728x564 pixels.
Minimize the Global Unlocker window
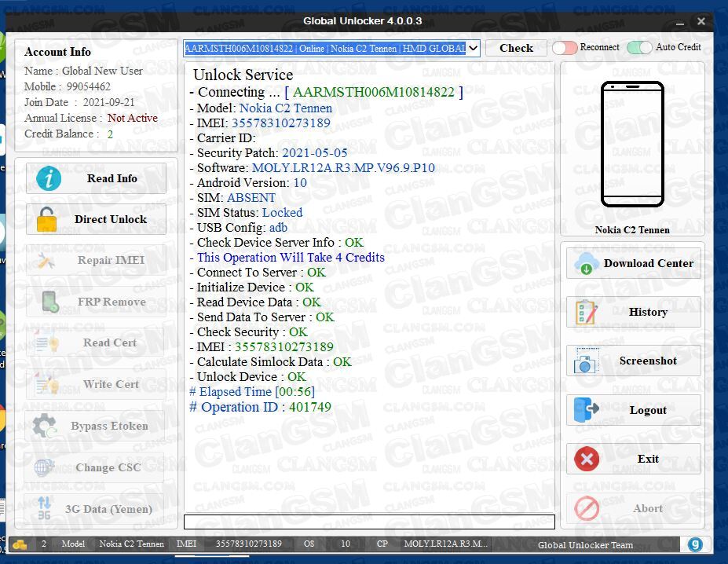(x=680, y=22)
